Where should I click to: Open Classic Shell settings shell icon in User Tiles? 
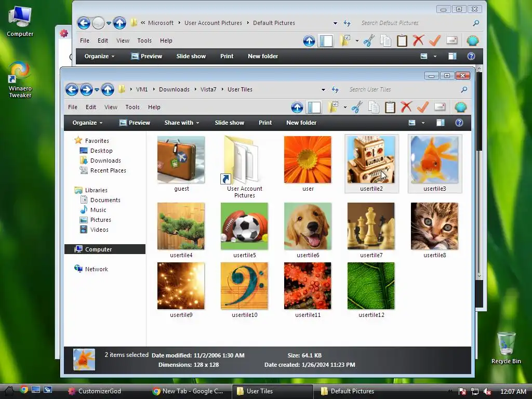pos(460,107)
